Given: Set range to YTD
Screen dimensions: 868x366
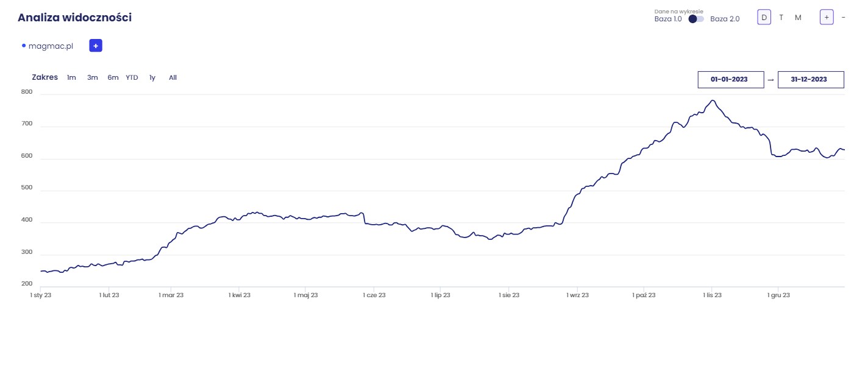Looking at the screenshot, I should coord(132,77).
